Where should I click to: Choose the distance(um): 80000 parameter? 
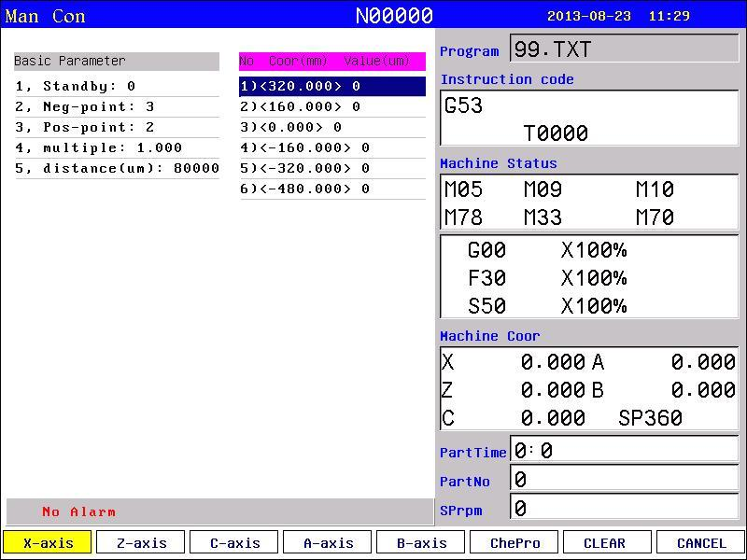(x=117, y=168)
